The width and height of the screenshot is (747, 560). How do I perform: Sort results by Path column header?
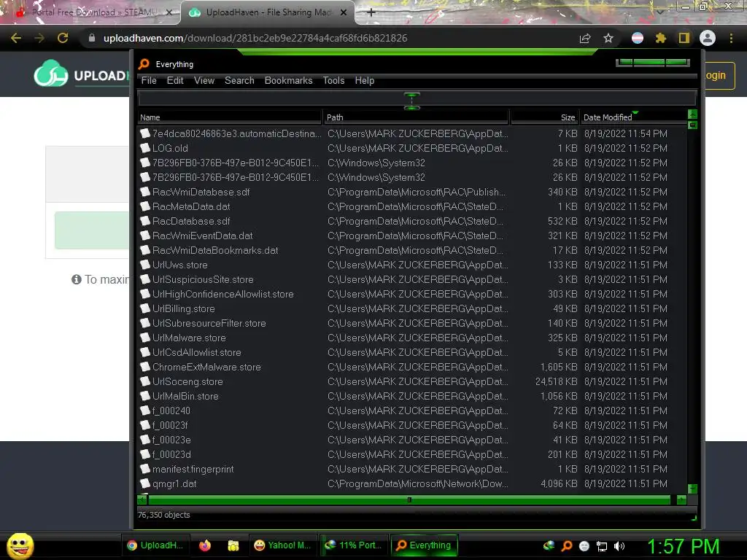click(x=416, y=117)
